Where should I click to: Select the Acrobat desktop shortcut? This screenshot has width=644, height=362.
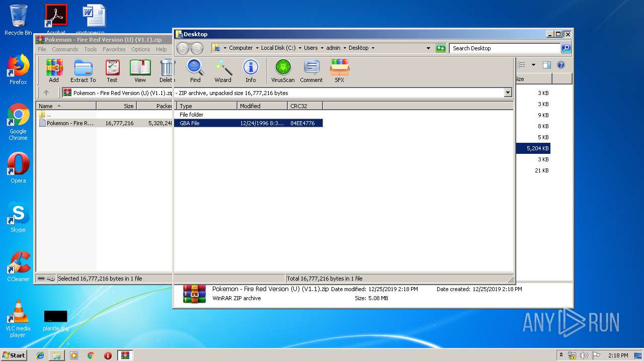[x=56, y=19]
